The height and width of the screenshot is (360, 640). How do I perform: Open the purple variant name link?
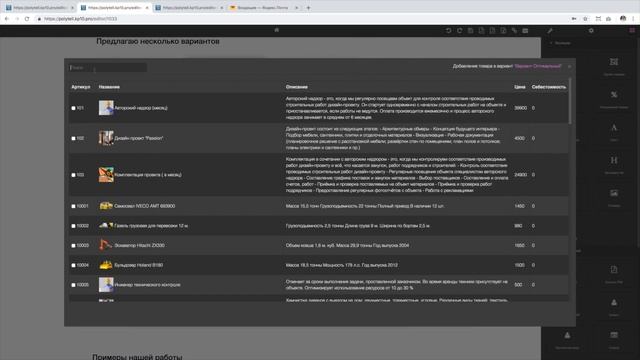(x=538, y=66)
